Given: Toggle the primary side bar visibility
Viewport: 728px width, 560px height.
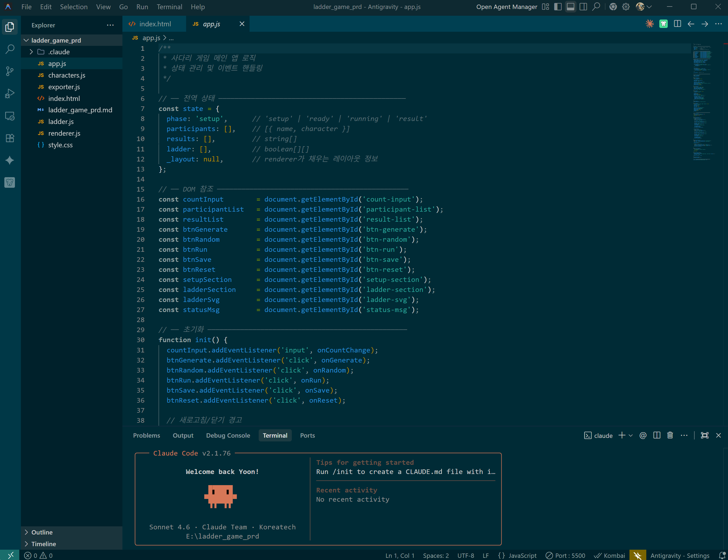Looking at the screenshot, I should tap(558, 7).
